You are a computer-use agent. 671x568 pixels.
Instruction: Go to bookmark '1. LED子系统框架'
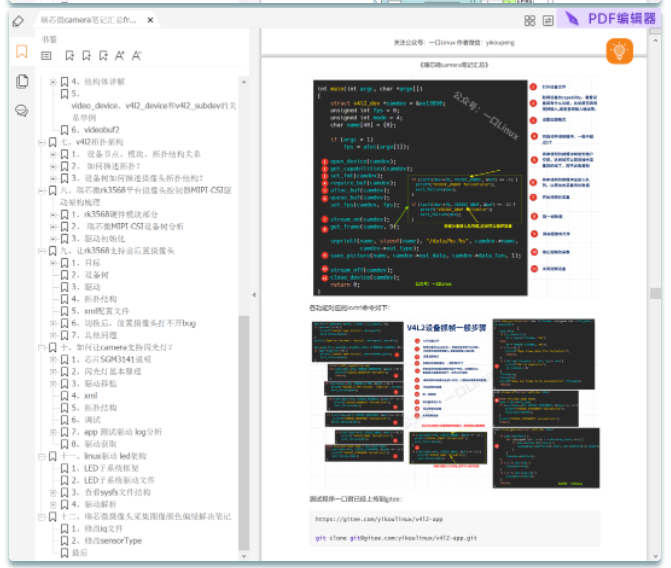click(x=105, y=468)
